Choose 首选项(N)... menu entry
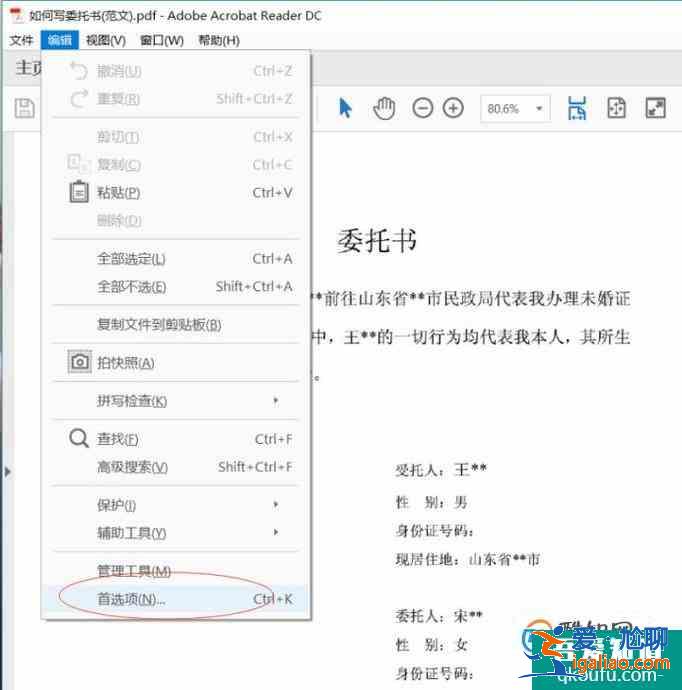This screenshot has width=682, height=690. (x=176, y=599)
